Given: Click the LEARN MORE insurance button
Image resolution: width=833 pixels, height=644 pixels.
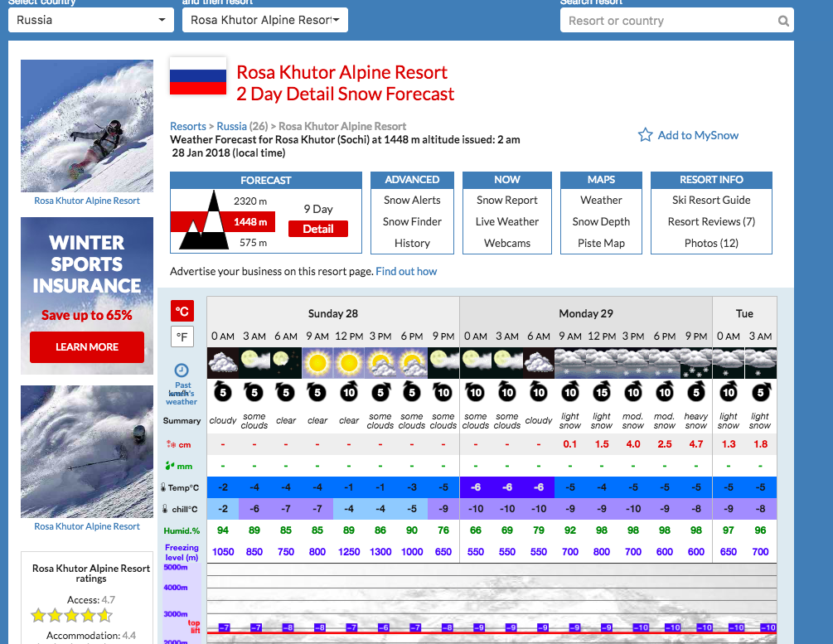Looking at the screenshot, I should [x=87, y=347].
